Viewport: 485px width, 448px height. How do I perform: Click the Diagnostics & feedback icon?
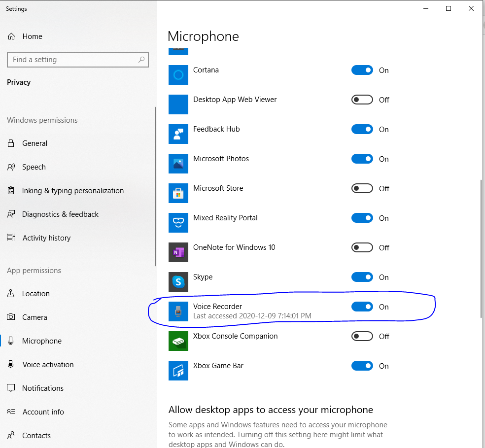[11, 214]
